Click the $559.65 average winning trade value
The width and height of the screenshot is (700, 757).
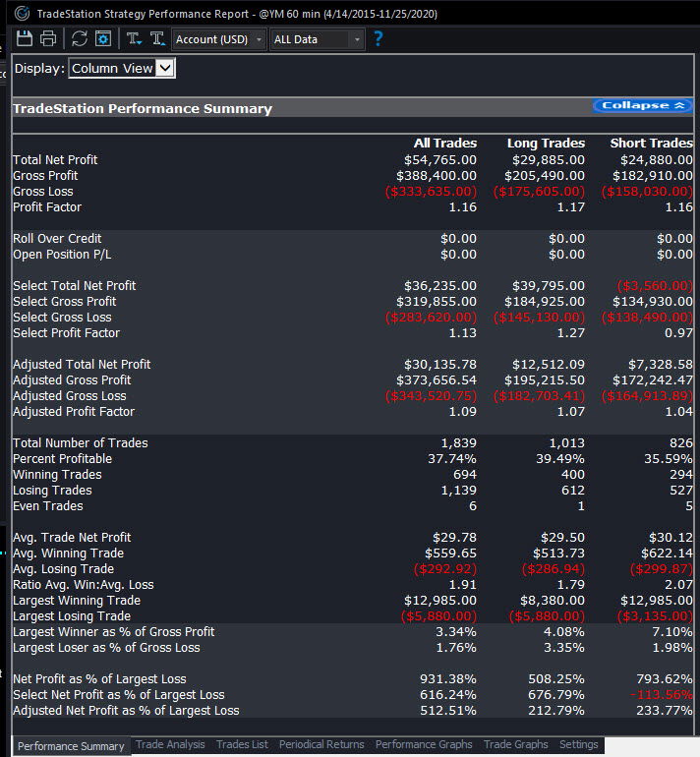point(450,553)
